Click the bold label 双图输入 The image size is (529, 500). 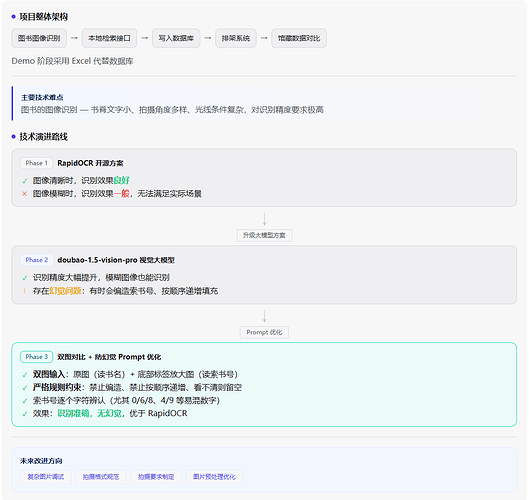(x=49, y=374)
